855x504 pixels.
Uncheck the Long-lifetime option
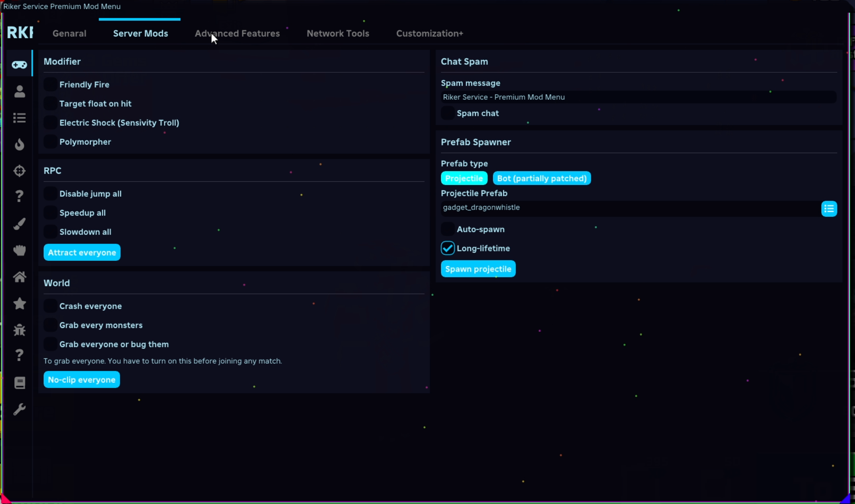[x=448, y=248]
